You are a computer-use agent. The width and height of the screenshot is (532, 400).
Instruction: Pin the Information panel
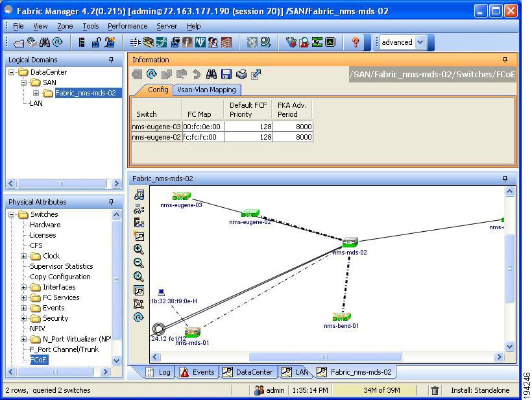505,59
